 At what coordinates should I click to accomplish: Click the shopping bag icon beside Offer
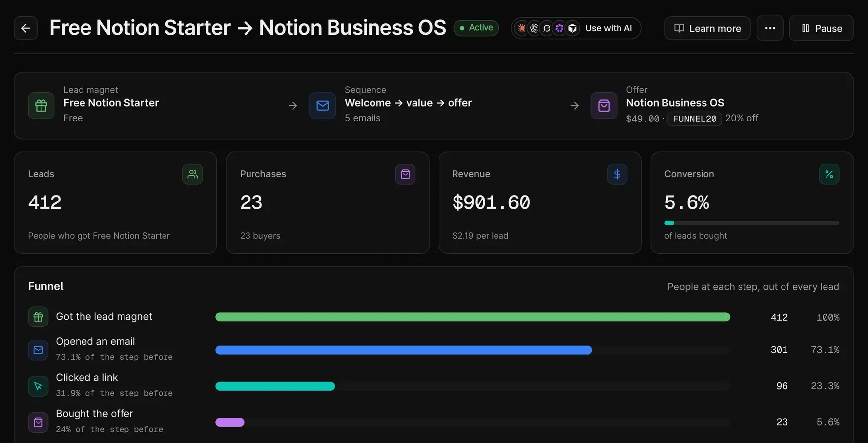pyautogui.click(x=604, y=105)
